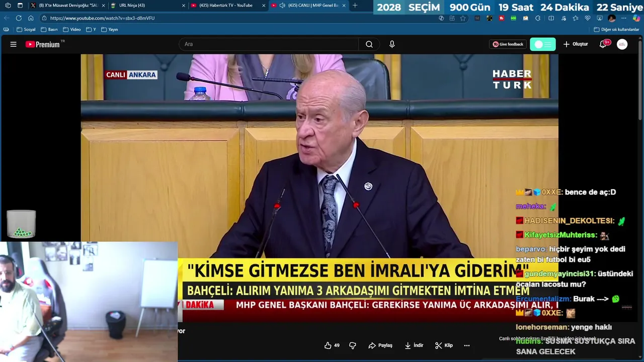The image size is (644, 362).
Task: Click the green extension icon in toolbar
Action: pyautogui.click(x=514, y=18)
